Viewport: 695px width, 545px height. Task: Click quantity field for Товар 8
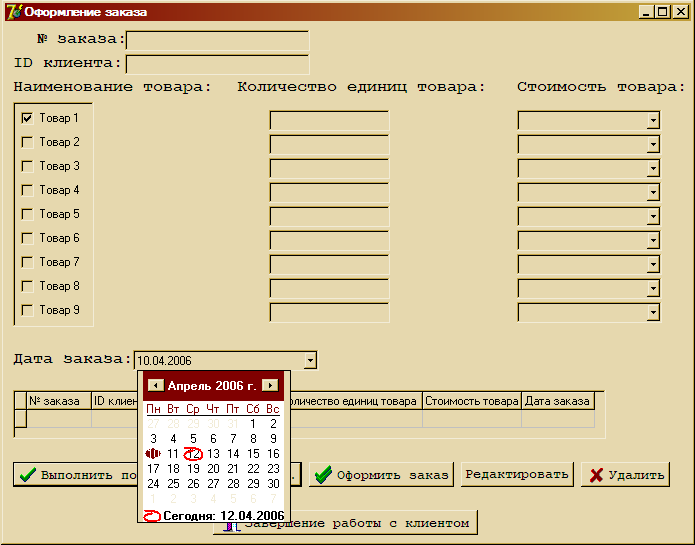[329, 288]
